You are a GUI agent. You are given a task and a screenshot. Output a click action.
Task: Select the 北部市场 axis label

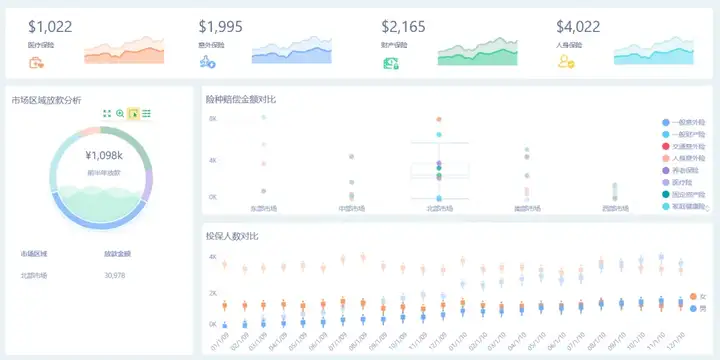pyautogui.click(x=439, y=208)
